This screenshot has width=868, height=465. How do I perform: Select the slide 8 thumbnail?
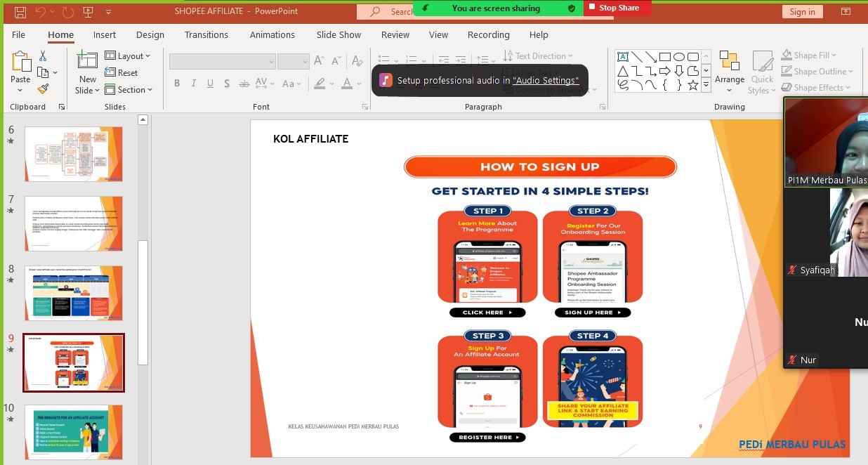74,292
